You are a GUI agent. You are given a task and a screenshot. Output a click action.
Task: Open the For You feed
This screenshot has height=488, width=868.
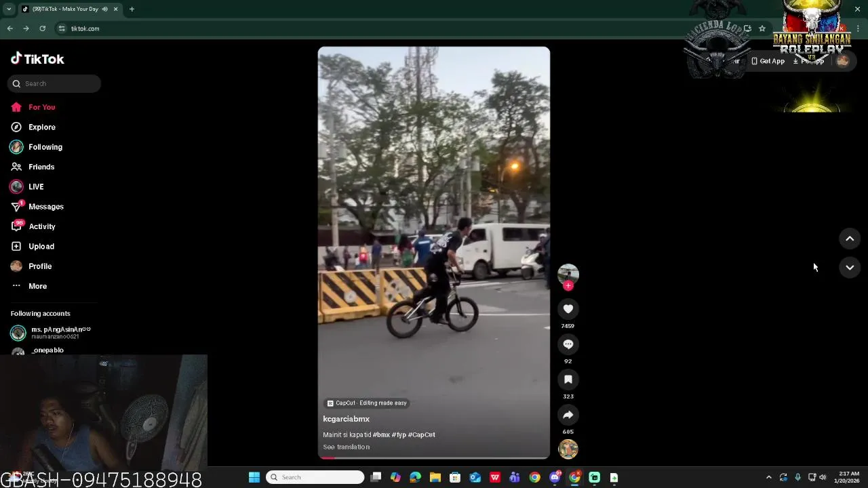[41, 107]
